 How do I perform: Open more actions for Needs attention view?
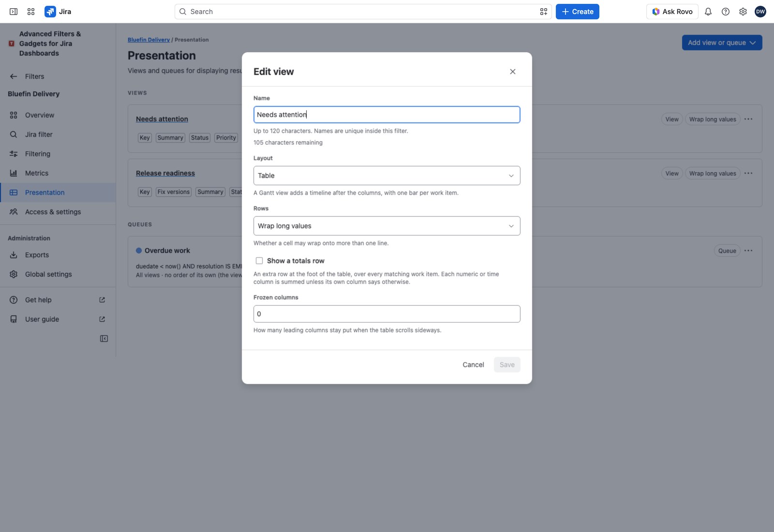748,119
